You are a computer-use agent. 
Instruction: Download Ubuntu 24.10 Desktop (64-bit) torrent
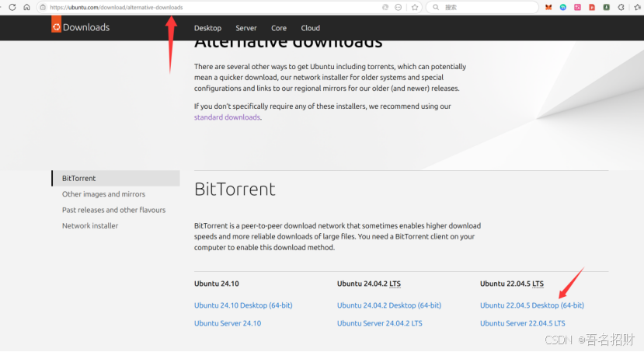[x=243, y=305]
